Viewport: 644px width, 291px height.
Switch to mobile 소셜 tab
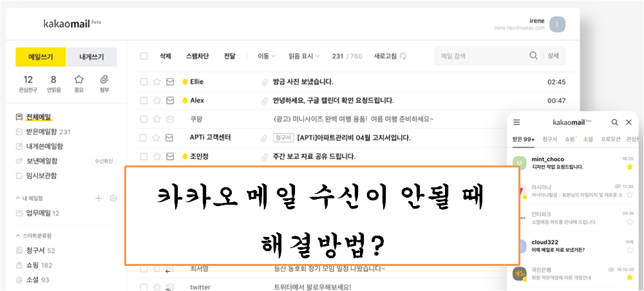(588, 139)
